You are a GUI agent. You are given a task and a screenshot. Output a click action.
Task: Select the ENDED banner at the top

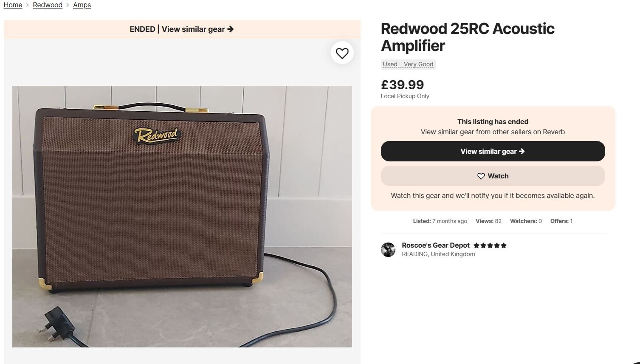(142, 29)
